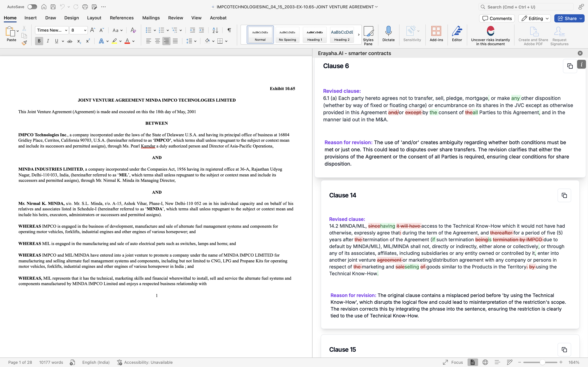
Task: Click the clear formatting icon
Action: [x=133, y=30]
